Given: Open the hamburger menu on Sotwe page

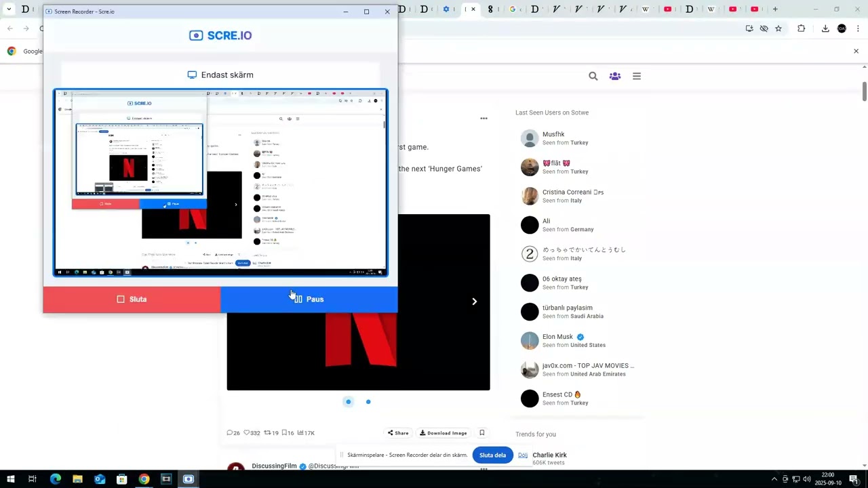Looking at the screenshot, I should 637,76.
